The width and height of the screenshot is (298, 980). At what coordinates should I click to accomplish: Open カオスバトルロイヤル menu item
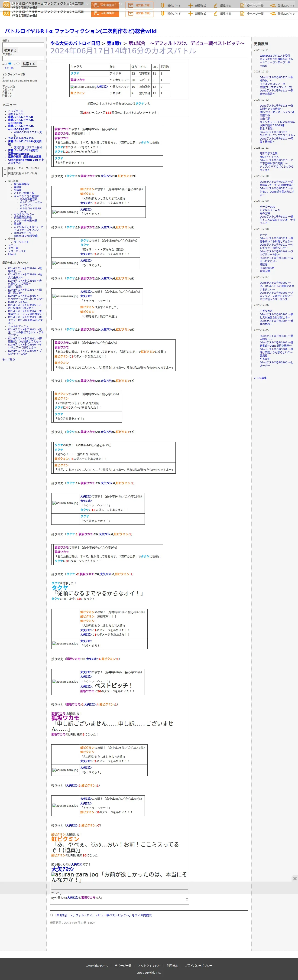(20, 138)
